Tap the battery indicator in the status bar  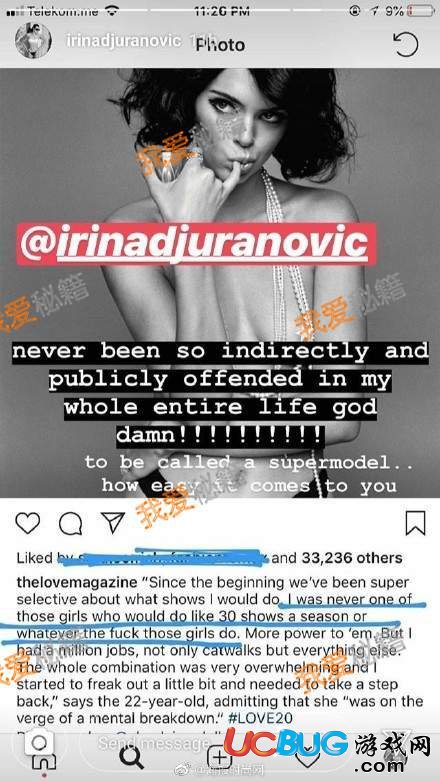tap(421, 10)
